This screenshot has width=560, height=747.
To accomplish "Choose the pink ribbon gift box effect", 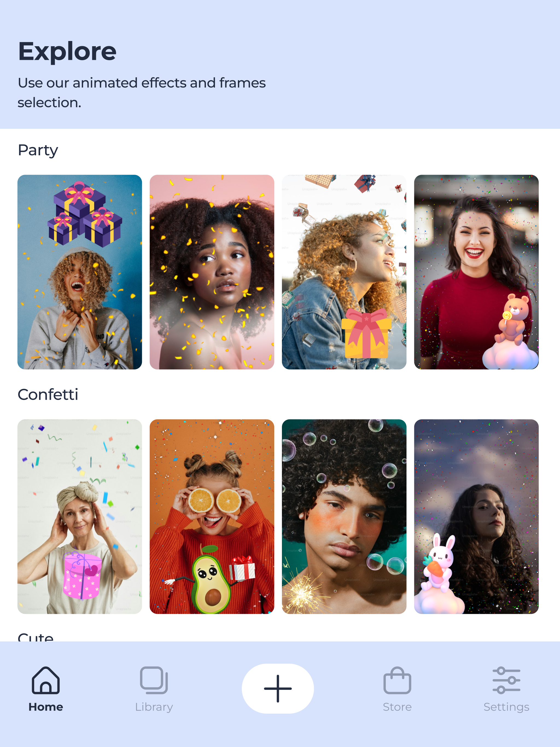I will [x=344, y=272].
